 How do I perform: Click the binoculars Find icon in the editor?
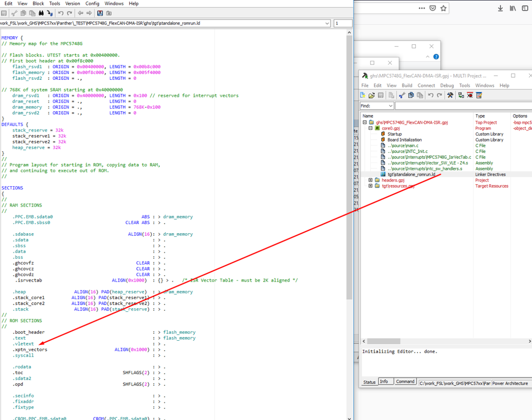41,13
